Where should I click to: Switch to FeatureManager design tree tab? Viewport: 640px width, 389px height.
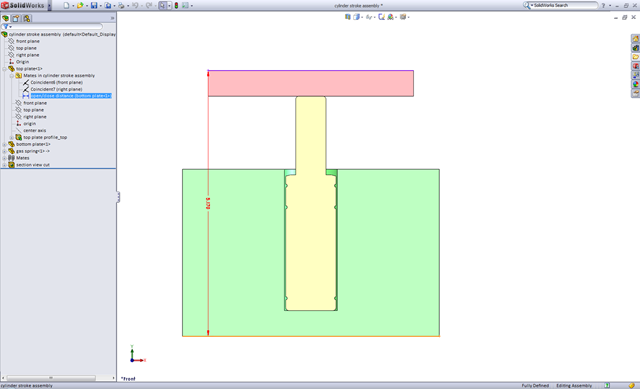click(5, 18)
